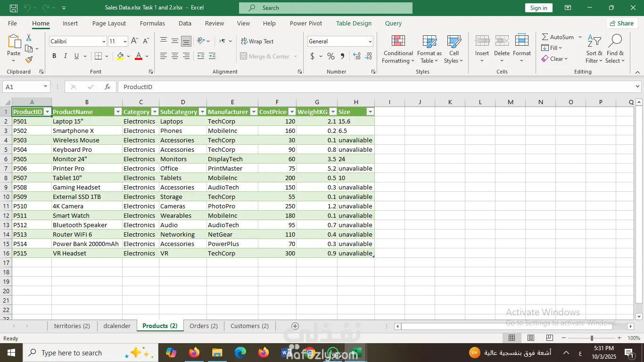Open the CostPrice column filter dropdown
Viewport: 644px width, 362px height.
tap(291, 112)
